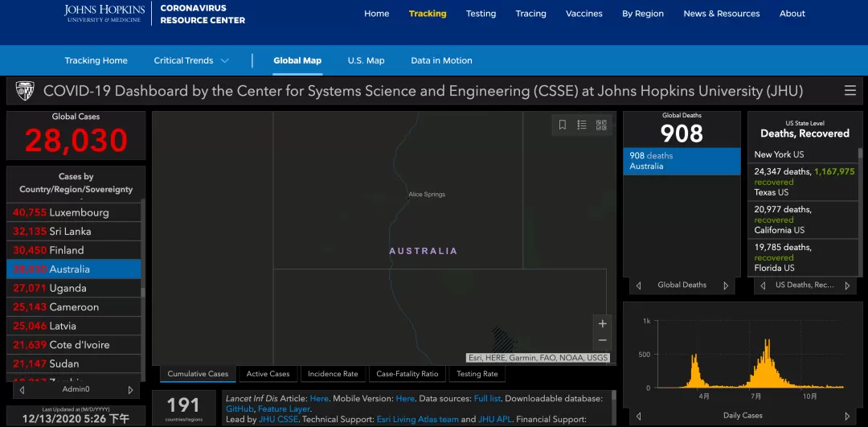
Task: Click right arrow beside Global Deaths
Action: click(726, 285)
